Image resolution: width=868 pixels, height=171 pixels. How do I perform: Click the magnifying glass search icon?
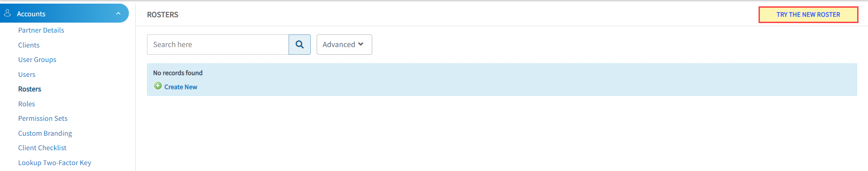click(299, 44)
